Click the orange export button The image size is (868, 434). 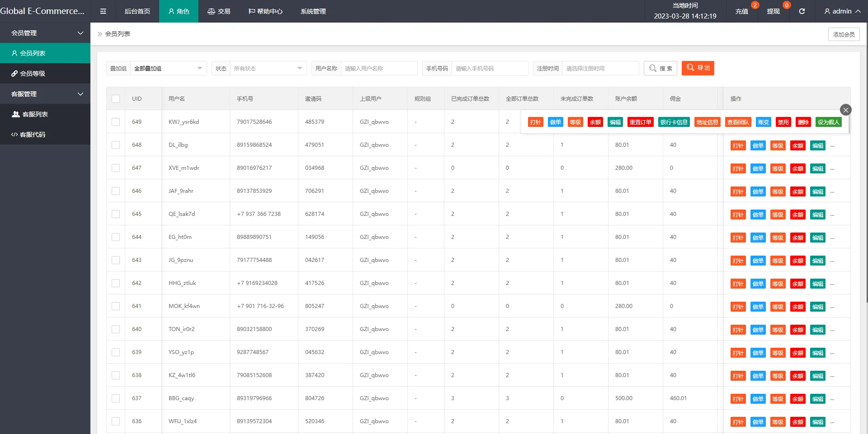coord(698,68)
